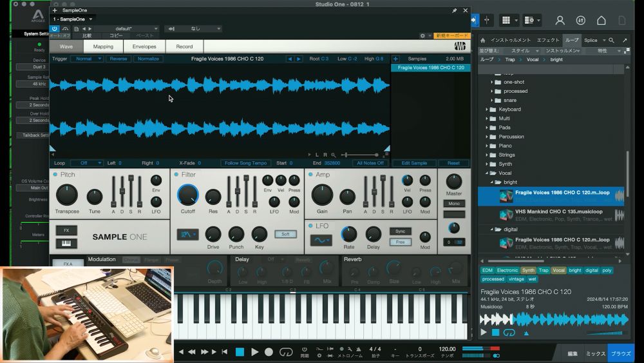Toggle the keyboard display icon
The image size is (644, 363).
66,243
